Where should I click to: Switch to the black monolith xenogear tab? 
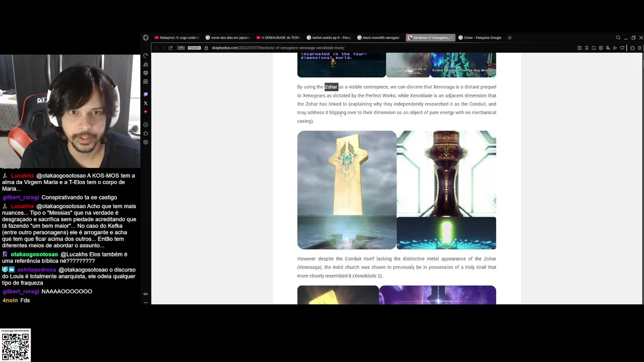pos(379,38)
